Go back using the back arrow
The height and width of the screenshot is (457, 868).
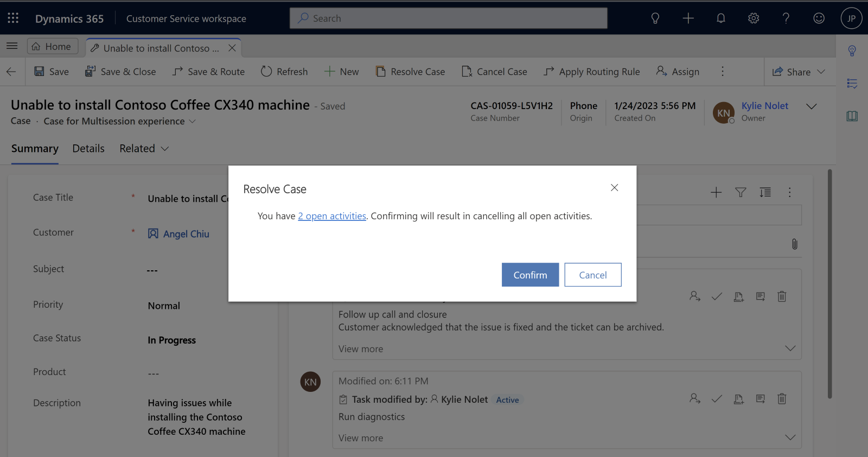pyautogui.click(x=11, y=72)
